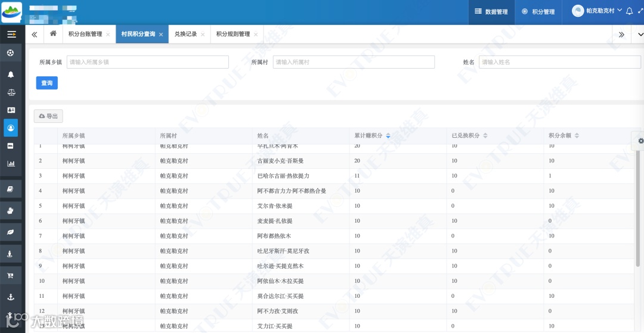Viewport: 644px width, 333px height.
Task: Select name 吐尔逊·买提克然木
Action: 280,266
